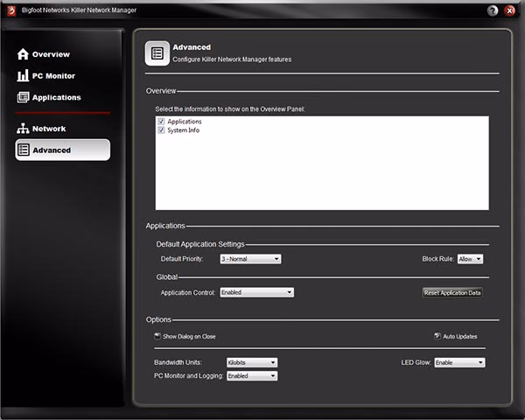Image resolution: width=525 pixels, height=420 pixels.
Task: Uncheck System Info in Overview Panel list
Action: (161, 130)
